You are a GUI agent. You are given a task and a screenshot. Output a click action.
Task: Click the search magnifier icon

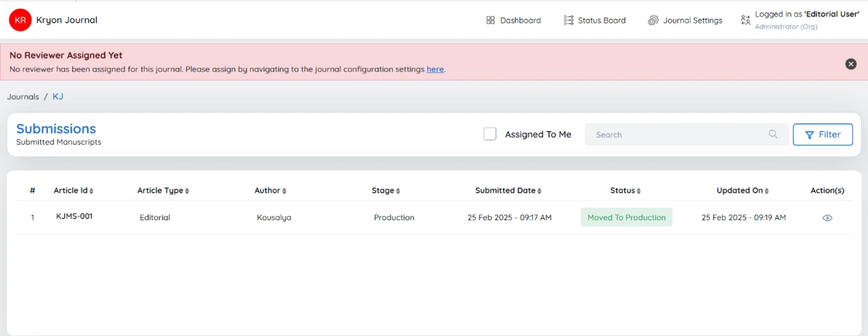click(x=773, y=134)
